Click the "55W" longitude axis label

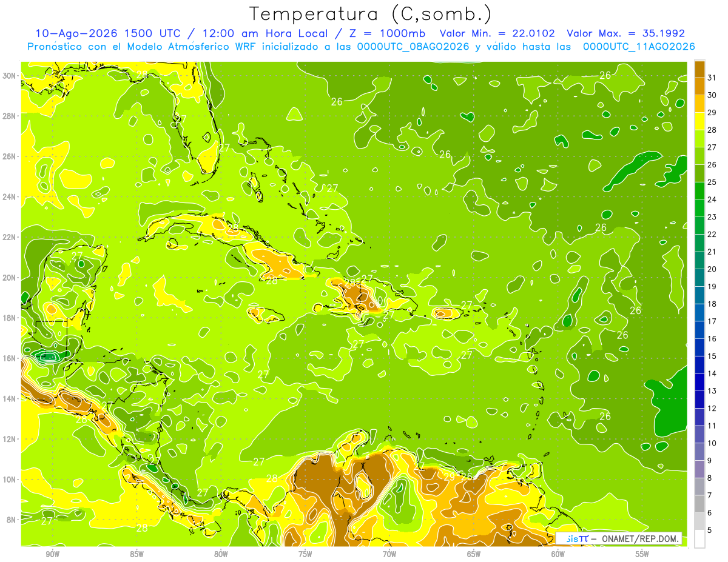point(642,554)
